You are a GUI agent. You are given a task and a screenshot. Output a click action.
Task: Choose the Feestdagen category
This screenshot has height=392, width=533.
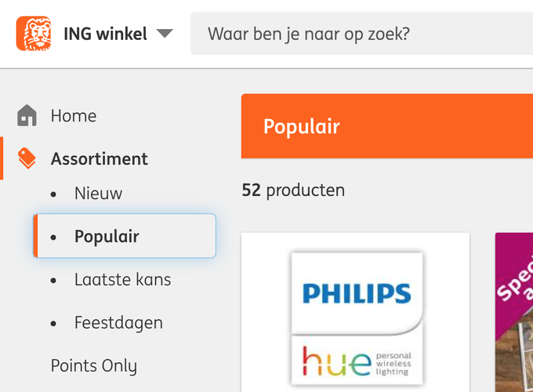coord(118,322)
